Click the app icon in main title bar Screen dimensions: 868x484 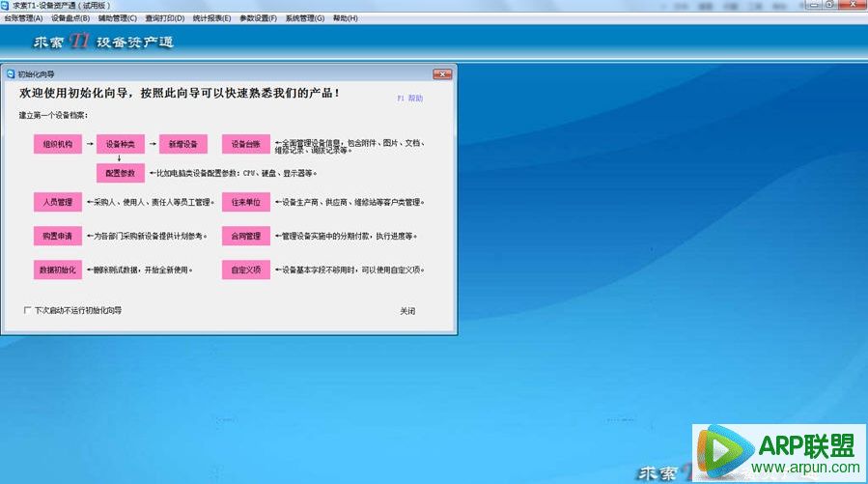click(5, 5)
